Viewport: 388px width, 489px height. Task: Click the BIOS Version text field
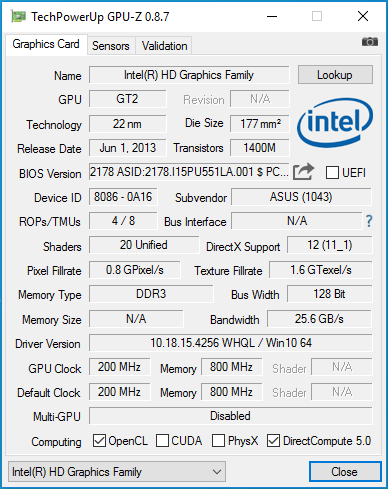(x=189, y=172)
